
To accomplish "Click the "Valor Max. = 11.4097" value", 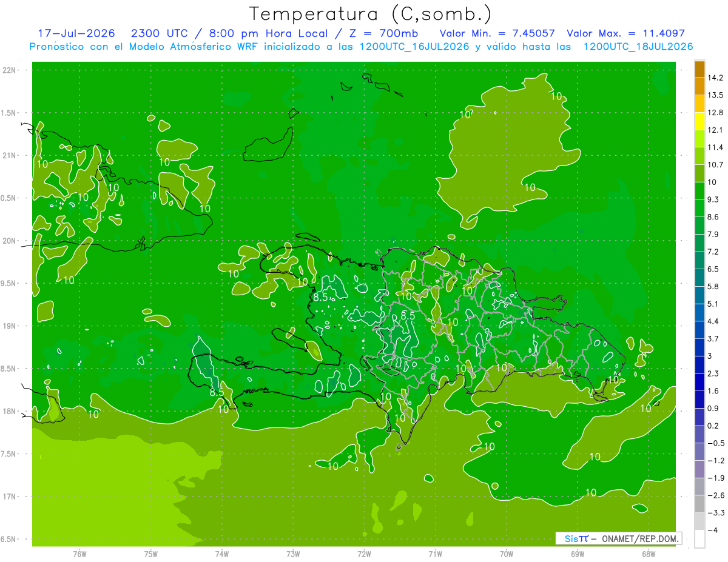I will (625, 33).
